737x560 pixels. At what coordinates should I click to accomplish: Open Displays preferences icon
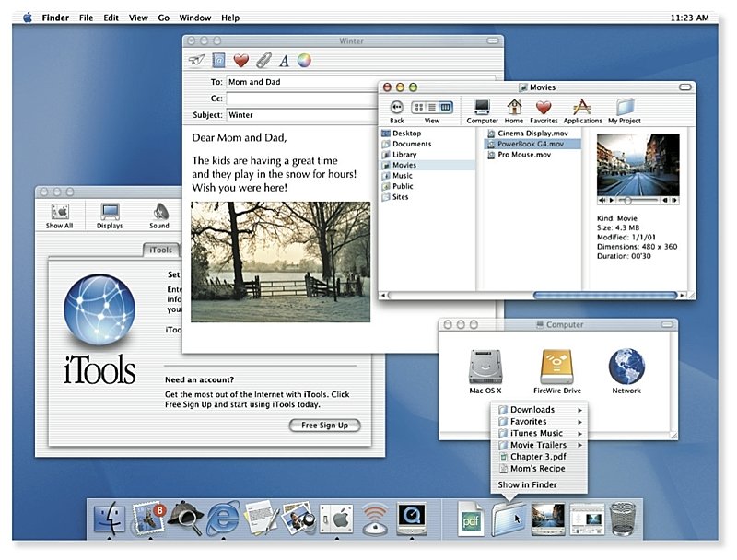click(110, 216)
